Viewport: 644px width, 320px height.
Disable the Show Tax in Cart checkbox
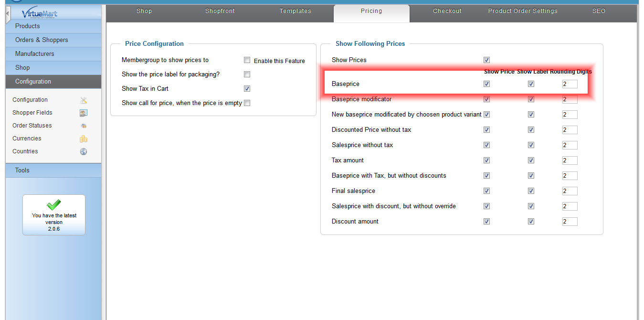click(247, 89)
